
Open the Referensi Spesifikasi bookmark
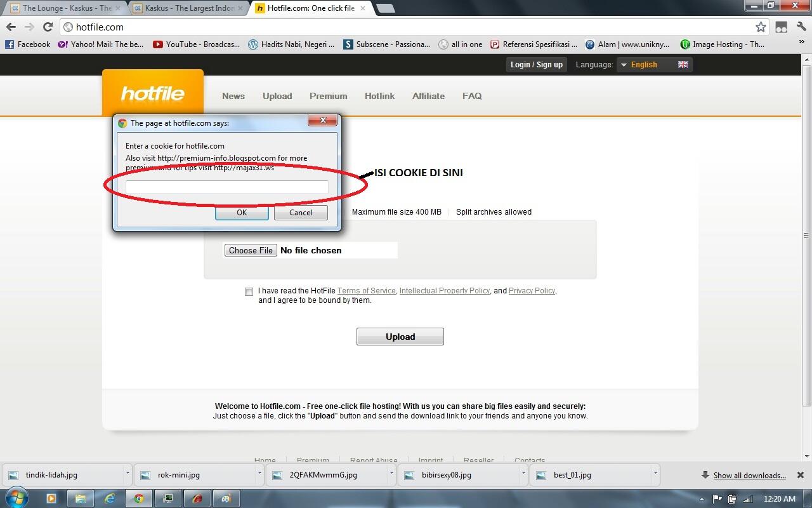tap(534, 44)
